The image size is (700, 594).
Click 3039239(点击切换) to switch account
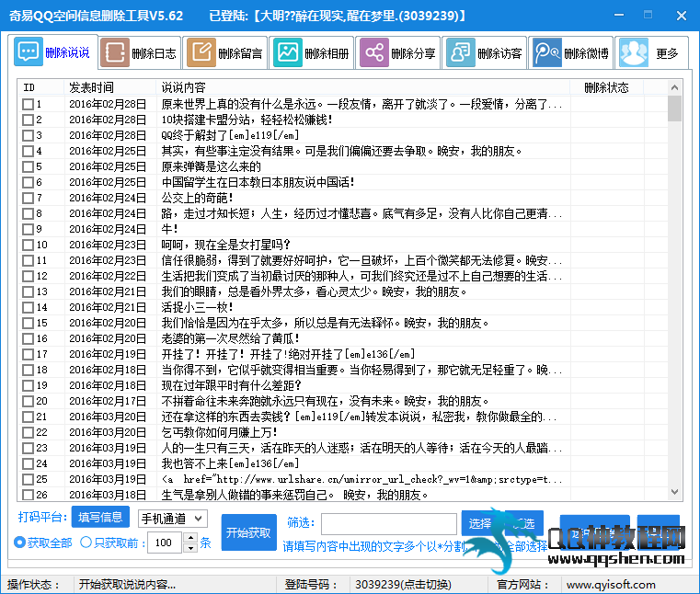[403, 584]
